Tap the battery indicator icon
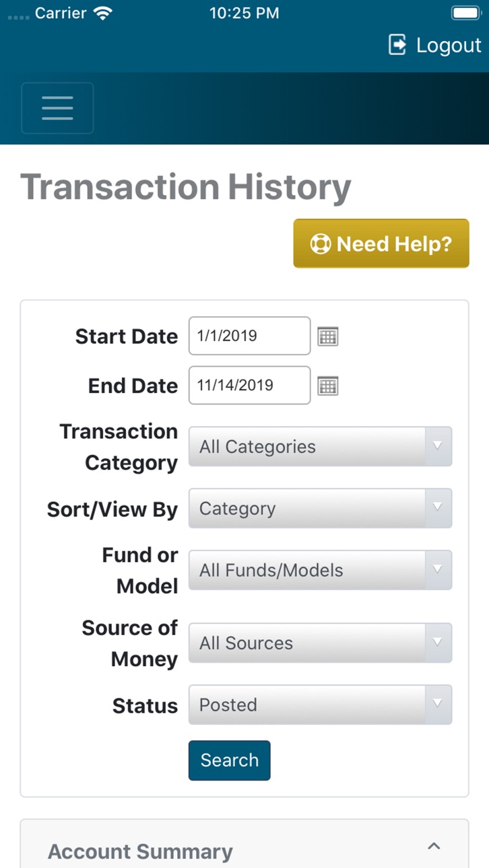Screen dimensions: 489x868 [x=465, y=13]
